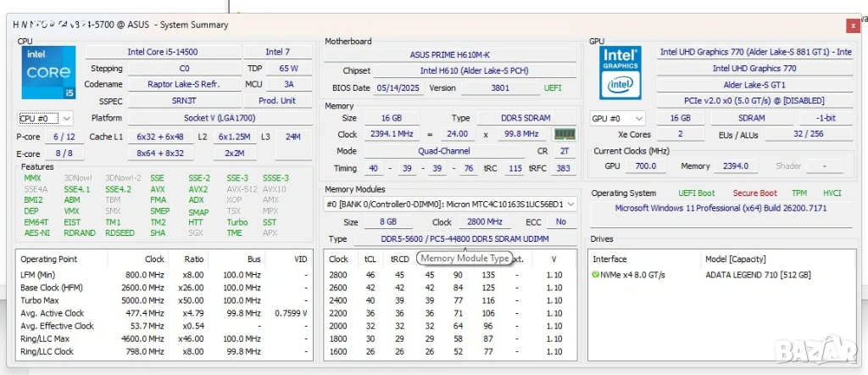
Task: Click the Turbo Max row in operating points
Action: 40,300
